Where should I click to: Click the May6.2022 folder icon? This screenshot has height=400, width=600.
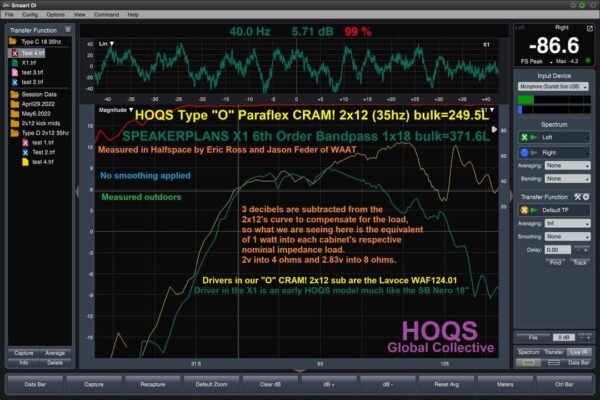(15, 114)
